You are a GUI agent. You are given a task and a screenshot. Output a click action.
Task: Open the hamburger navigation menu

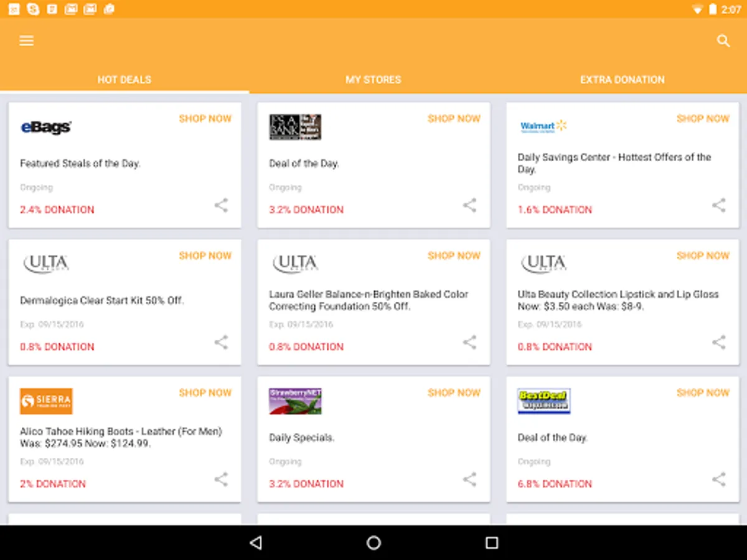tap(26, 40)
